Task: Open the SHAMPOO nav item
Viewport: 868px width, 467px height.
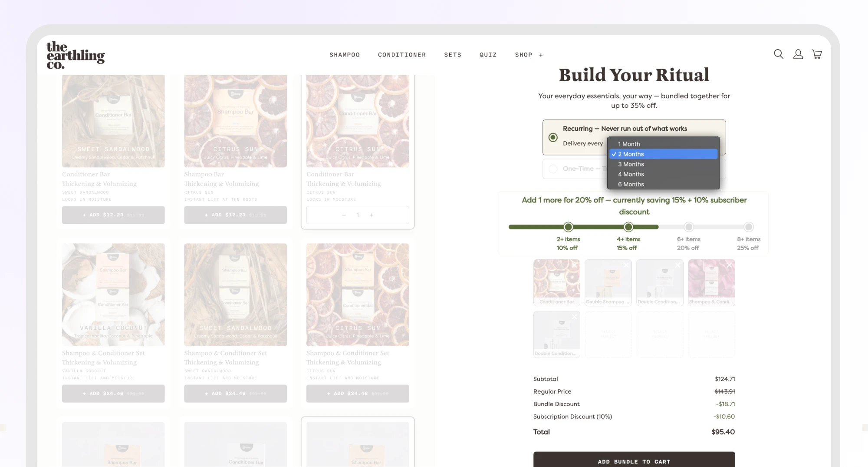Action: 345,55
